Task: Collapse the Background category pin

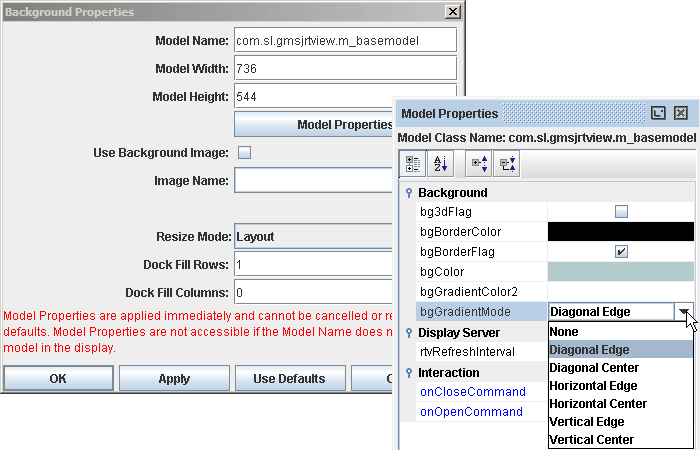Action: pyautogui.click(x=409, y=193)
